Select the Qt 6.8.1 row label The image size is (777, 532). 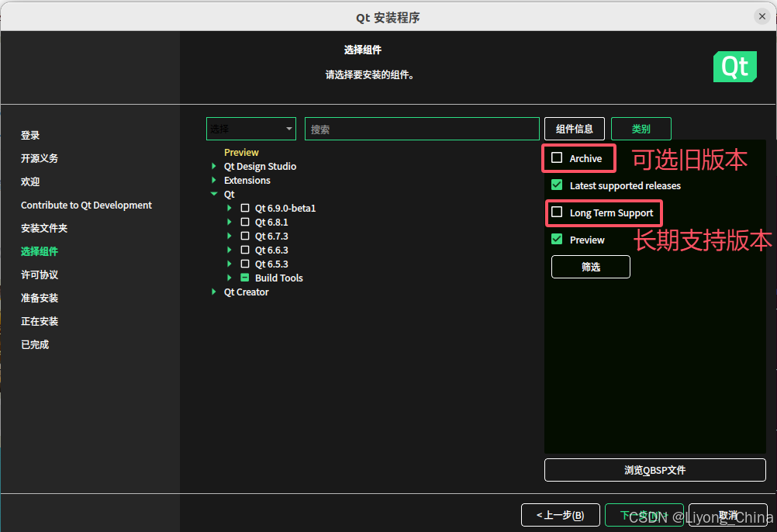click(x=271, y=222)
